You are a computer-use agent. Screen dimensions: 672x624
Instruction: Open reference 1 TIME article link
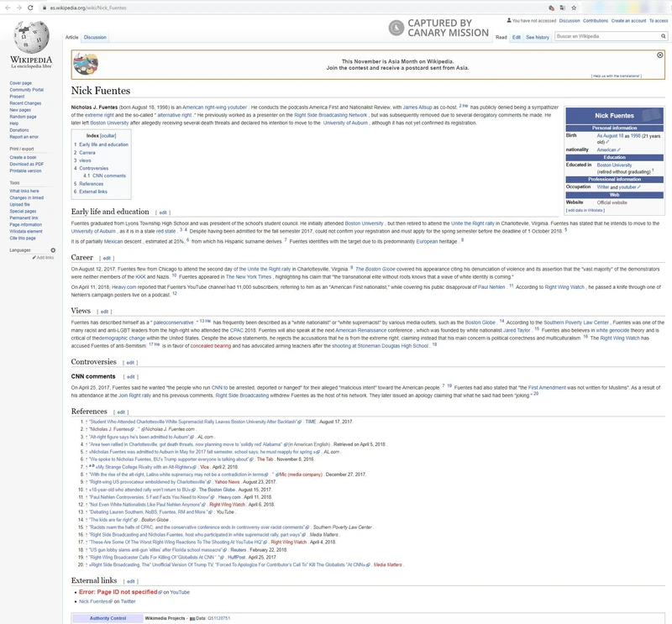193,422
